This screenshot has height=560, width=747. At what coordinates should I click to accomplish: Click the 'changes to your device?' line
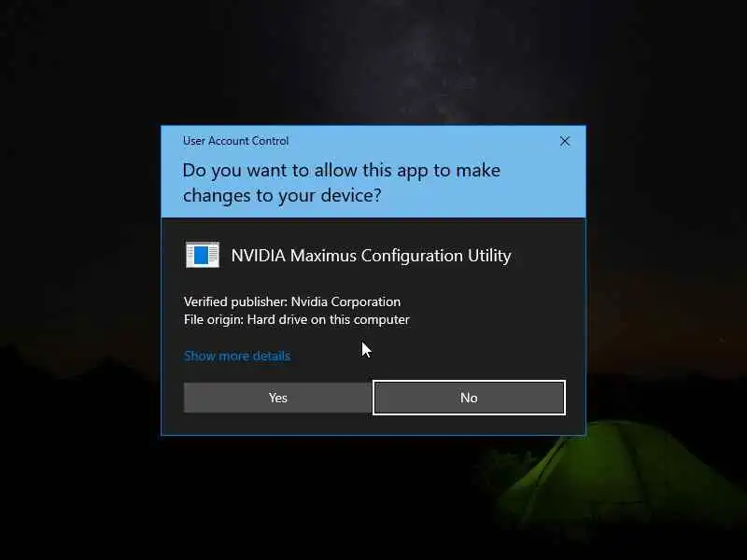point(282,195)
